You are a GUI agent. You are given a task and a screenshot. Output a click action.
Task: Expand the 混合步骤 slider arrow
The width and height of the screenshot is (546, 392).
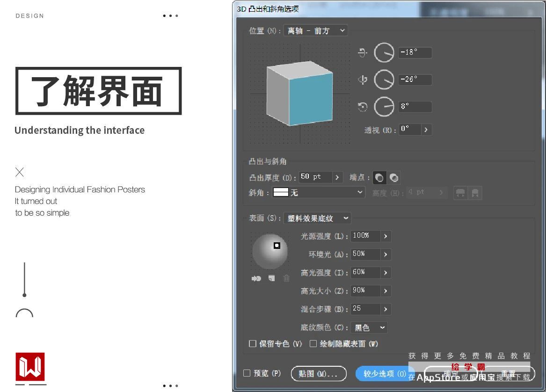[386, 309]
